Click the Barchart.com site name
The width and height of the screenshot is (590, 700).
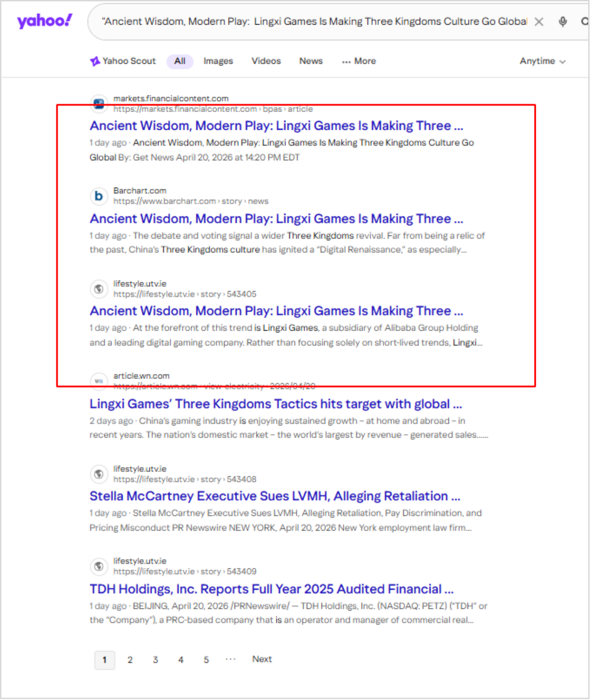pyautogui.click(x=140, y=191)
